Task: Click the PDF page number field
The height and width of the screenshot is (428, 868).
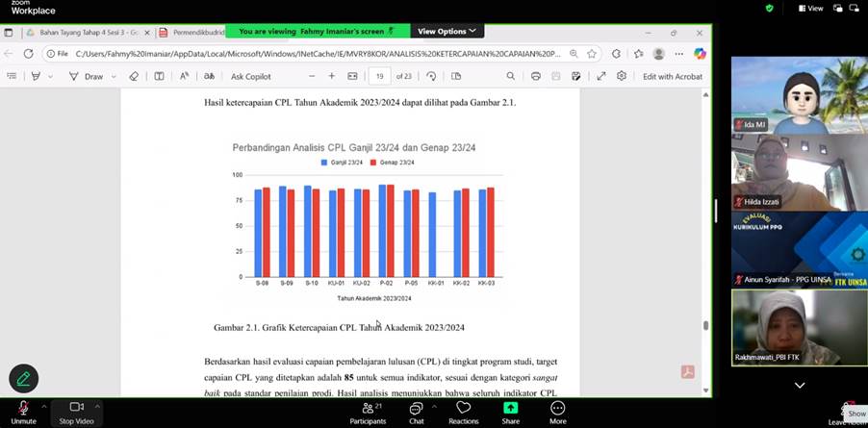Action: 380,76
